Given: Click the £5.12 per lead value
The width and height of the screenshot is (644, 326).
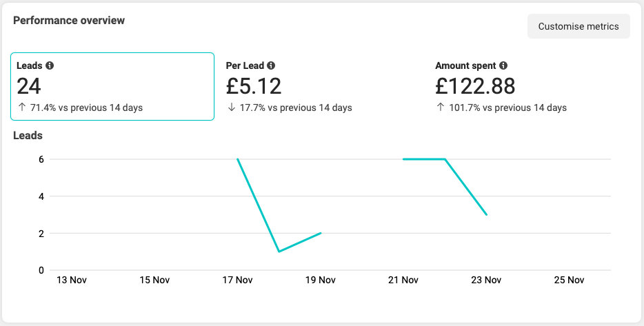Looking at the screenshot, I should pos(254,86).
